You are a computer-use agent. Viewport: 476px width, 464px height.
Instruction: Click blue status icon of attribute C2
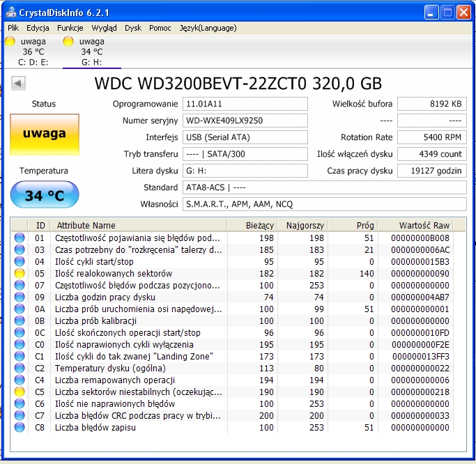click(20, 368)
